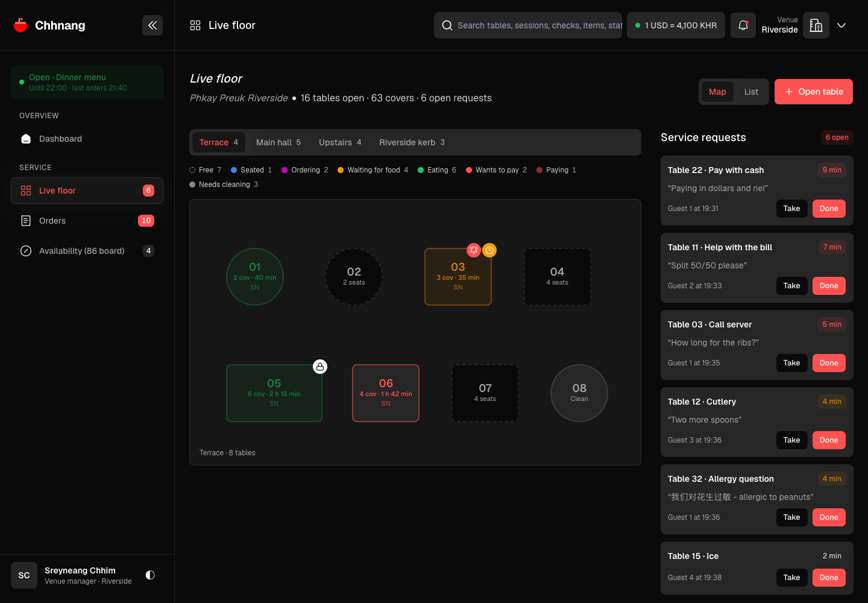Click the Open table button
Screen dimensions: 868x603
814,92
